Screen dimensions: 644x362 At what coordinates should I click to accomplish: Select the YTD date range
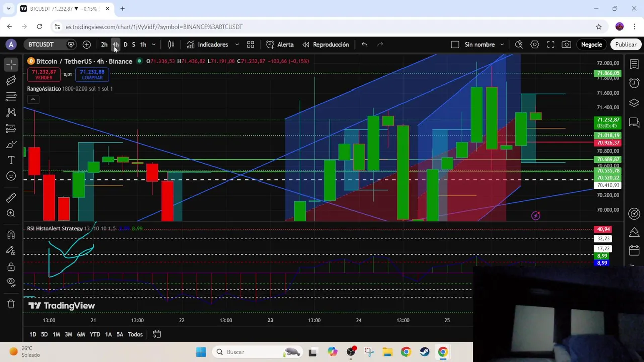click(x=95, y=334)
